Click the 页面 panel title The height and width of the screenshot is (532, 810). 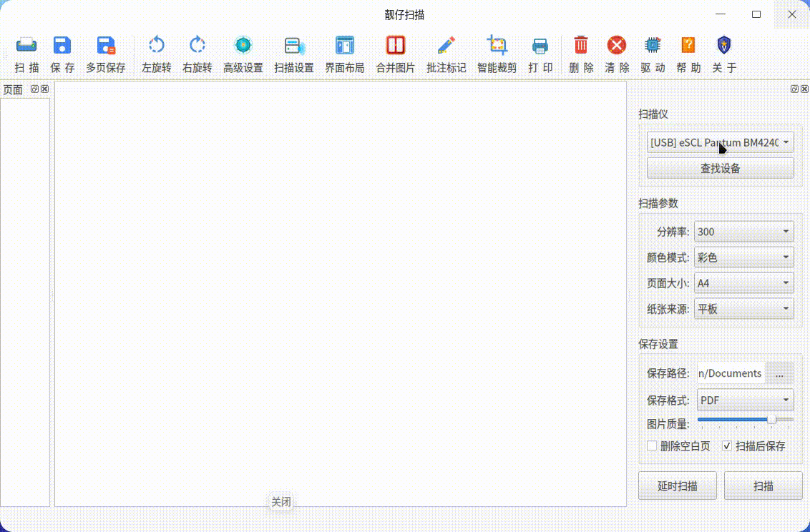tap(13, 90)
